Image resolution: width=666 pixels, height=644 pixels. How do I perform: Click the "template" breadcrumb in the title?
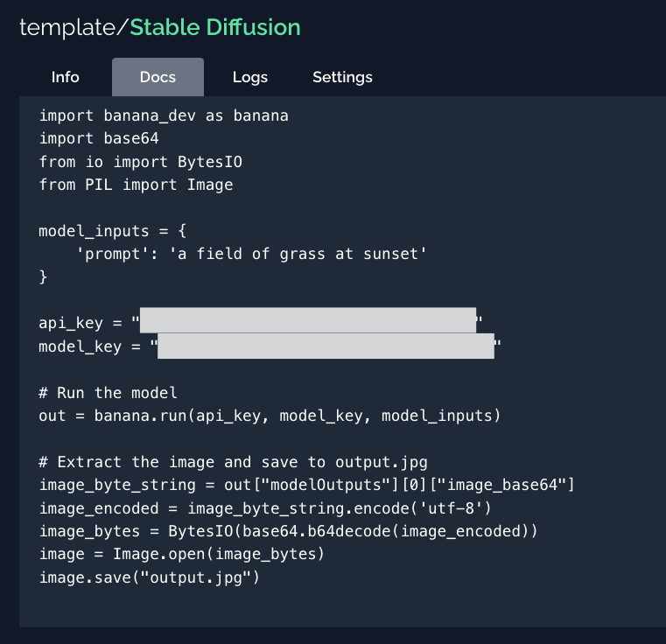click(67, 27)
